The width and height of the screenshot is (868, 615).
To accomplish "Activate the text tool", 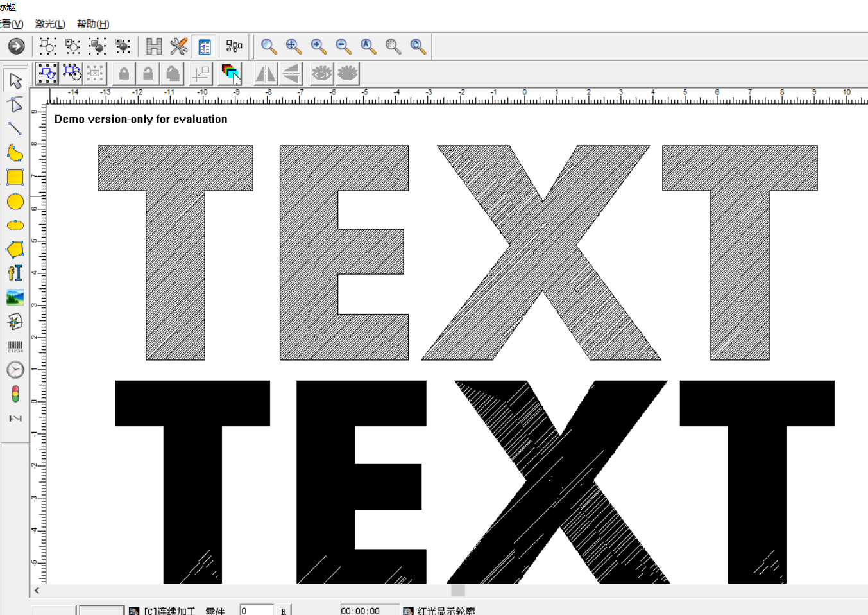I will coord(15,273).
